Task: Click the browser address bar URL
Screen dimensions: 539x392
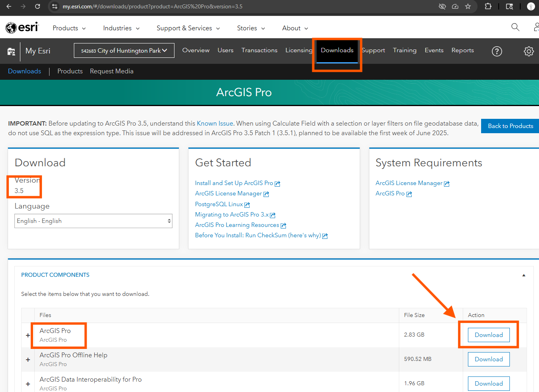Action: point(153,6)
